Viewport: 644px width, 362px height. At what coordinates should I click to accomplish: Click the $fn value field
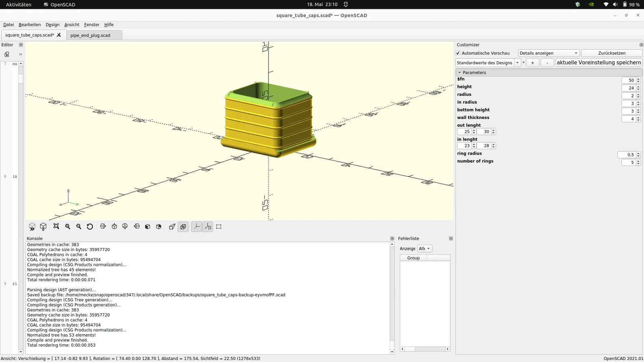click(629, 80)
